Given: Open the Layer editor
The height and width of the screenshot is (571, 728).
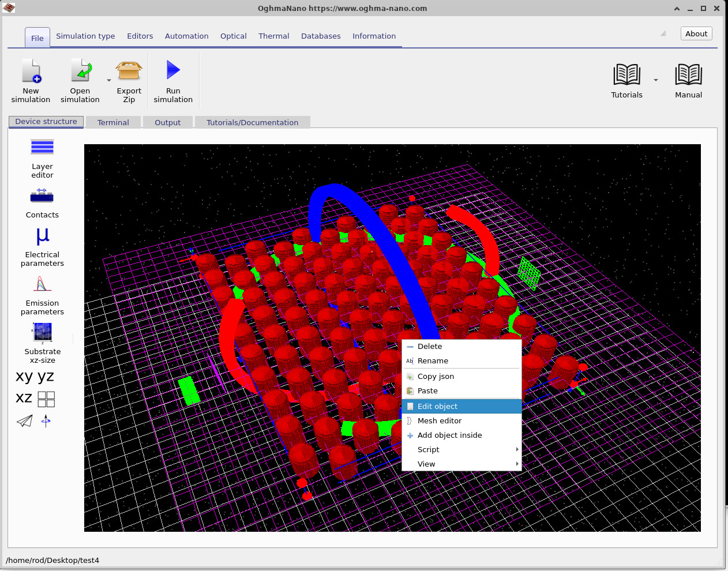Looking at the screenshot, I should pyautogui.click(x=42, y=159).
